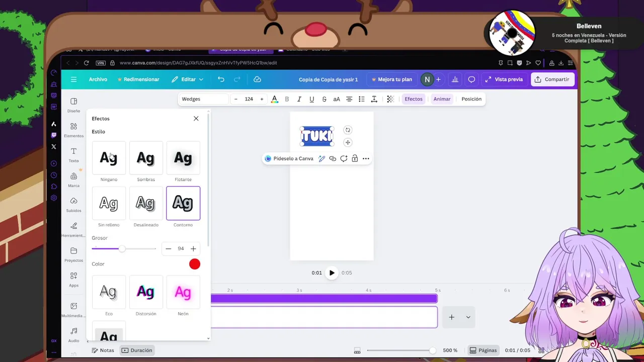The width and height of the screenshot is (644, 362).
Task: Increase Grosor value with plus button
Action: [x=193, y=249]
